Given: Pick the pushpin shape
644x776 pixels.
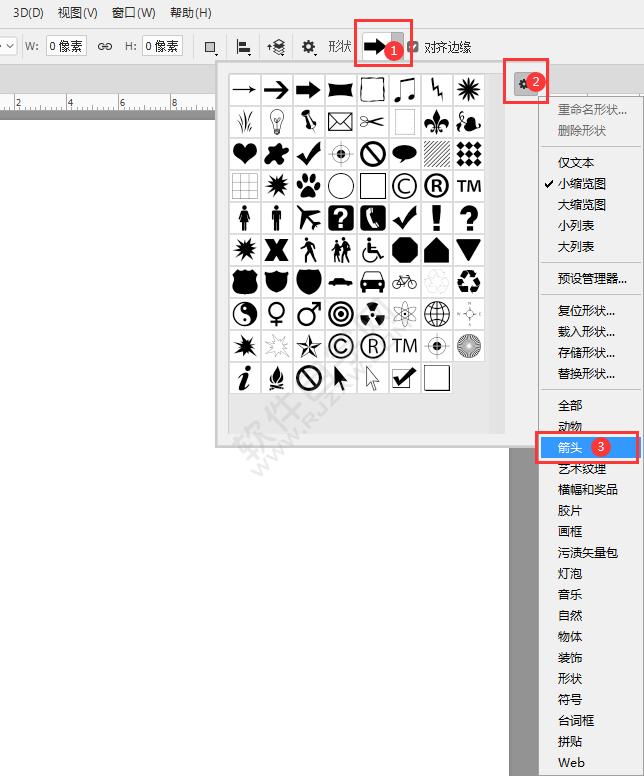Looking at the screenshot, I should coord(308,122).
